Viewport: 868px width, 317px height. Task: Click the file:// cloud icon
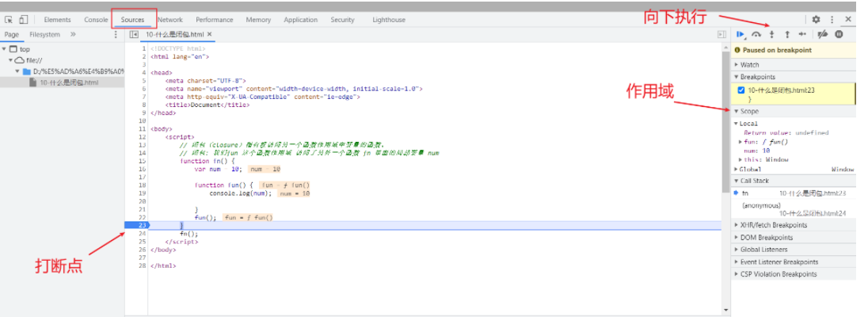coord(19,60)
